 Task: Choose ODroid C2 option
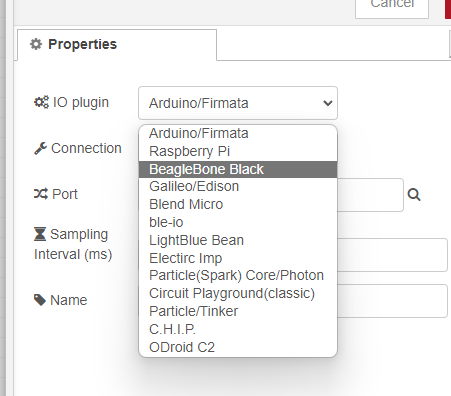238,348
